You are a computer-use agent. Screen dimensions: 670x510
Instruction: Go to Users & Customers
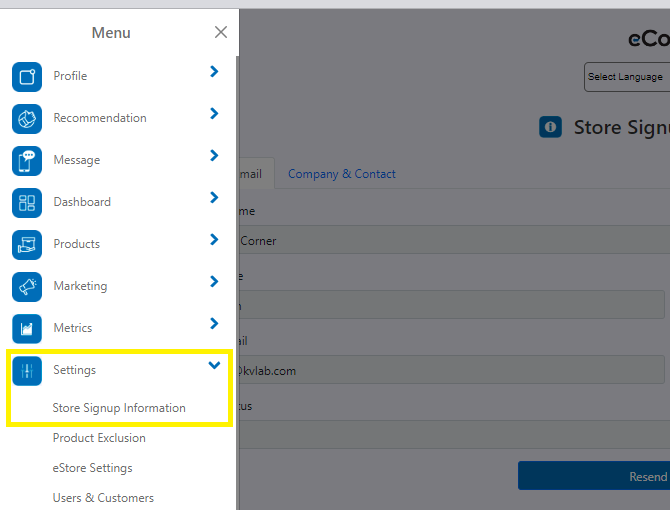point(103,498)
